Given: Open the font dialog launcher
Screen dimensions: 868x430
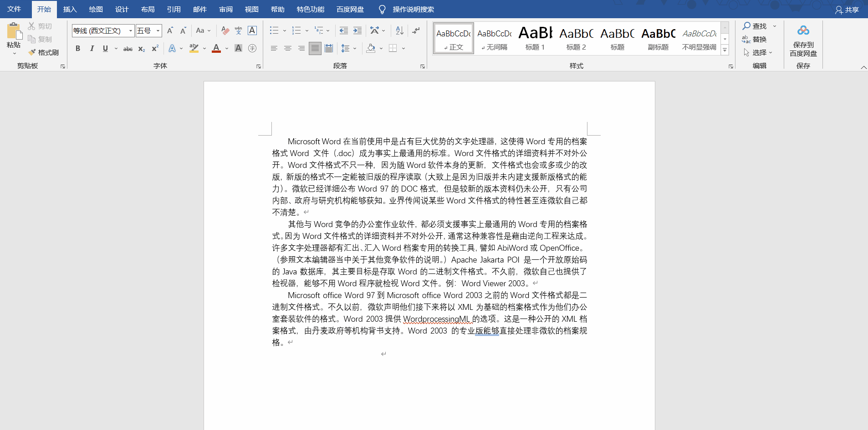Looking at the screenshot, I should 259,66.
